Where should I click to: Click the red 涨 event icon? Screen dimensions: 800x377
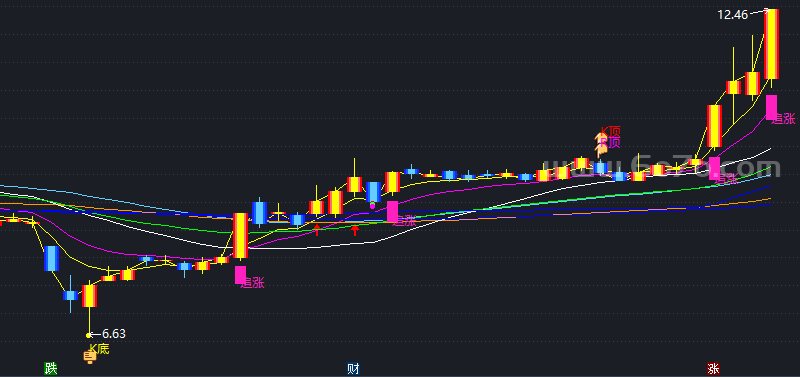713,368
